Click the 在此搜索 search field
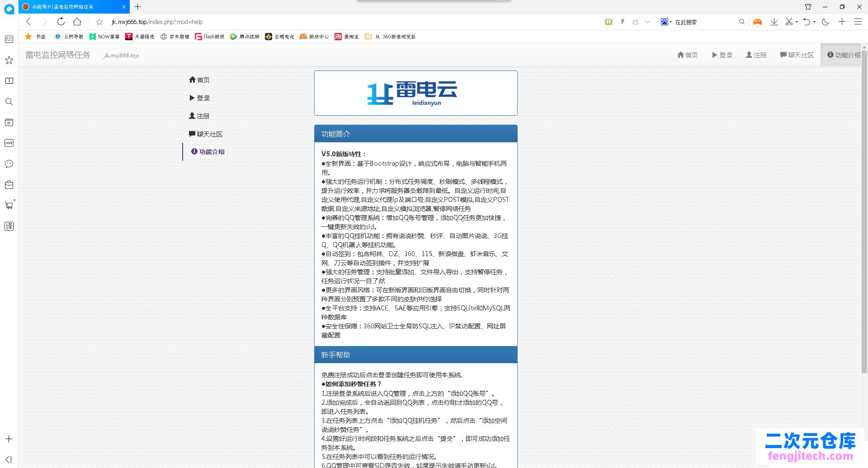 704,22
